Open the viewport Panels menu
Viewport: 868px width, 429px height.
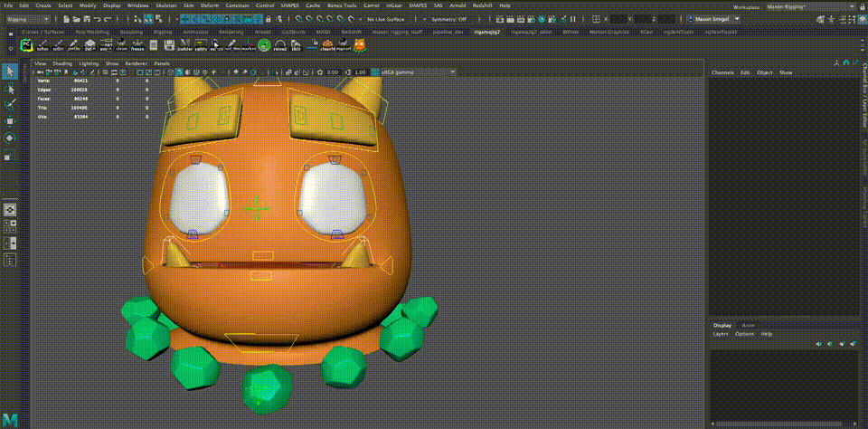pyautogui.click(x=162, y=63)
